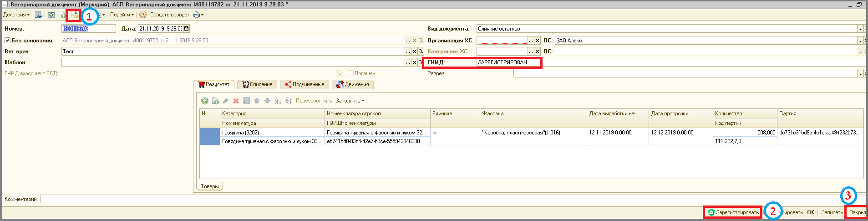Open the Движения tab
This screenshot has height=221, width=868.
(353, 84)
